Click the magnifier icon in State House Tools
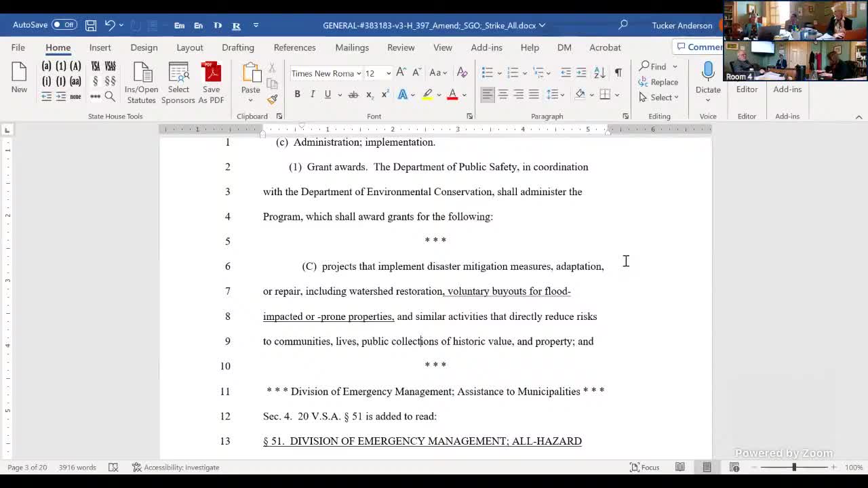Image resolution: width=868 pixels, height=488 pixels. point(110,97)
